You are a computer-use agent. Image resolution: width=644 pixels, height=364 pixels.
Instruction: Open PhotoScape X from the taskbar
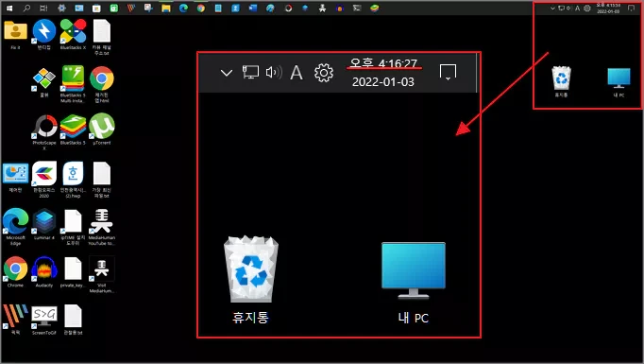(288, 8)
